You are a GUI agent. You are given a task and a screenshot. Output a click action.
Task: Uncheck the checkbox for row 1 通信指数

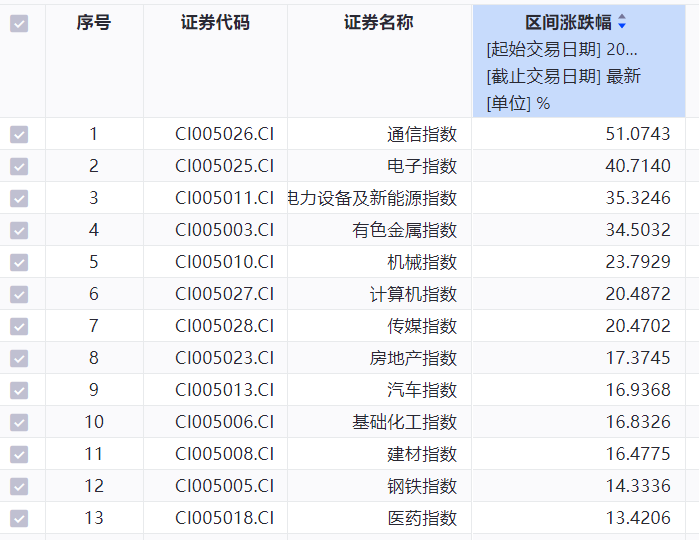tap(19, 134)
